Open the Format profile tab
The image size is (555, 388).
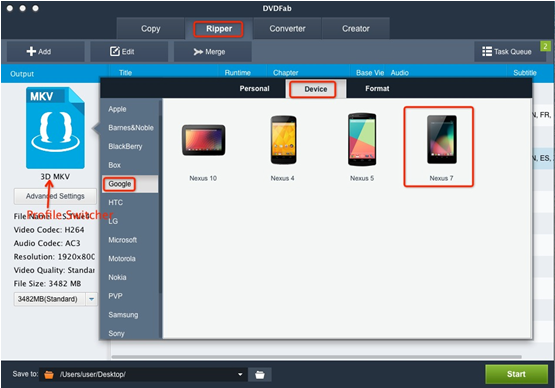pyautogui.click(x=377, y=89)
